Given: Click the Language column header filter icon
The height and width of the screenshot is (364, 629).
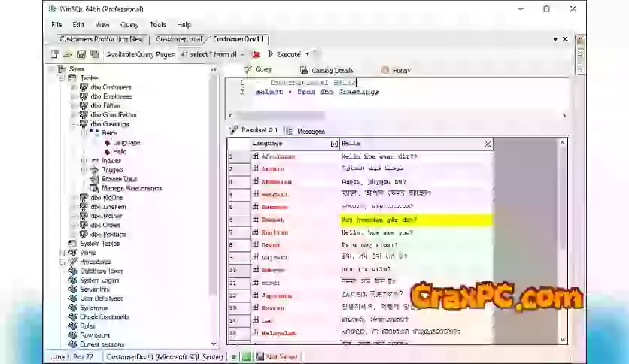Looking at the screenshot, I should pos(334,144).
